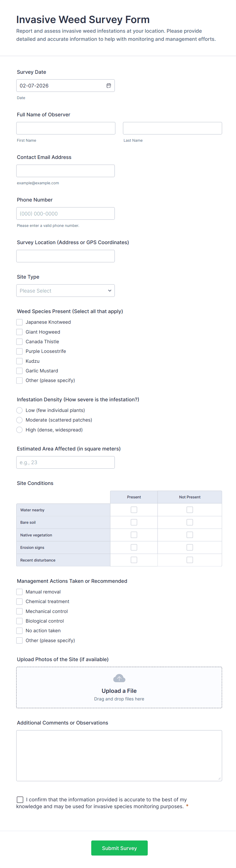This screenshot has width=236, height=868.
Task: Check the Japanese Knotweed checkbox
Action: click(20, 322)
